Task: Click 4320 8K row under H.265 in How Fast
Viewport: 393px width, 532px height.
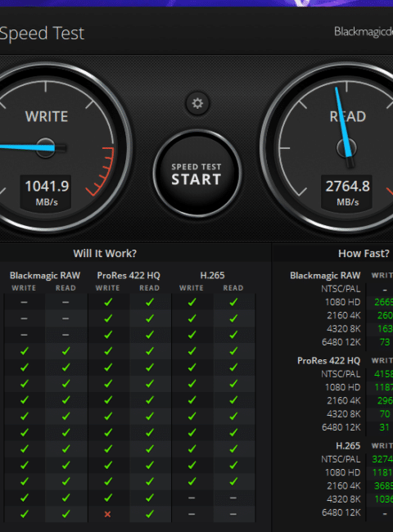Action: click(344, 499)
